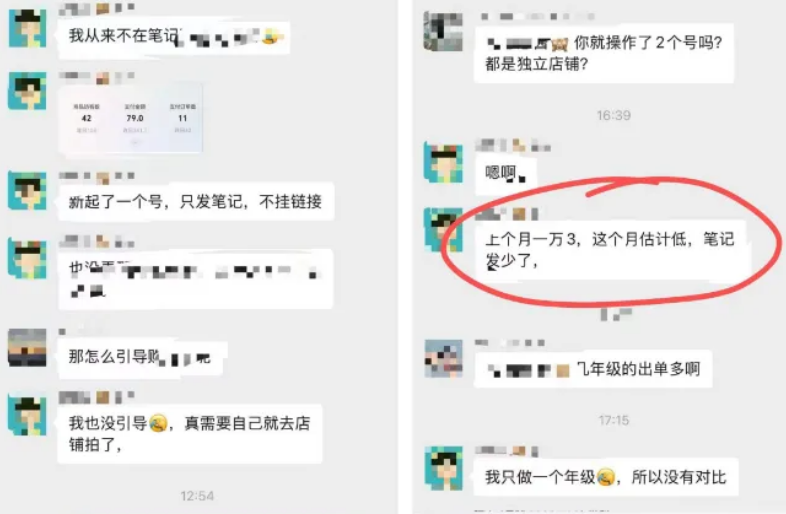Tap the dark landscape avatar beside 那怎么引导购 message
The height and width of the screenshot is (514, 786).
click(28, 348)
